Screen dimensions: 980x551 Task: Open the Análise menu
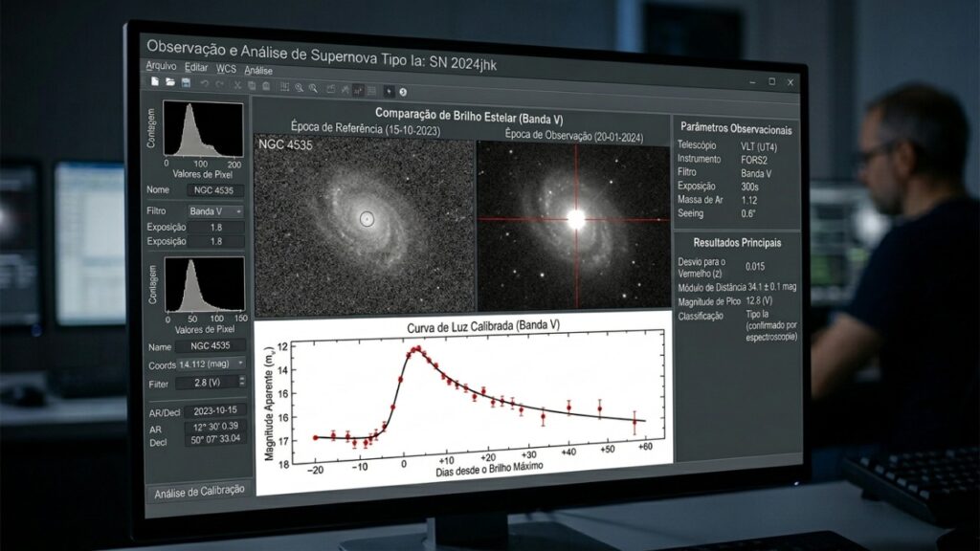point(258,71)
